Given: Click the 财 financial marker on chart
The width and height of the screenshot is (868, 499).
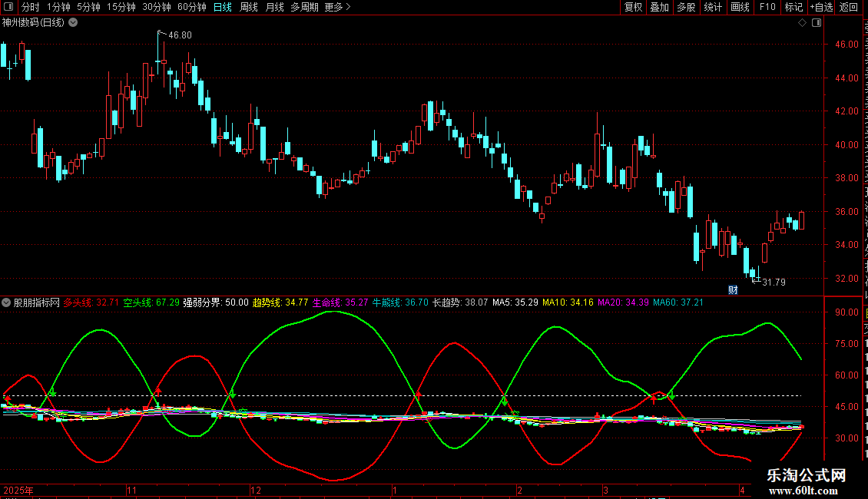Looking at the screenshot, I should tap(733, 290).
